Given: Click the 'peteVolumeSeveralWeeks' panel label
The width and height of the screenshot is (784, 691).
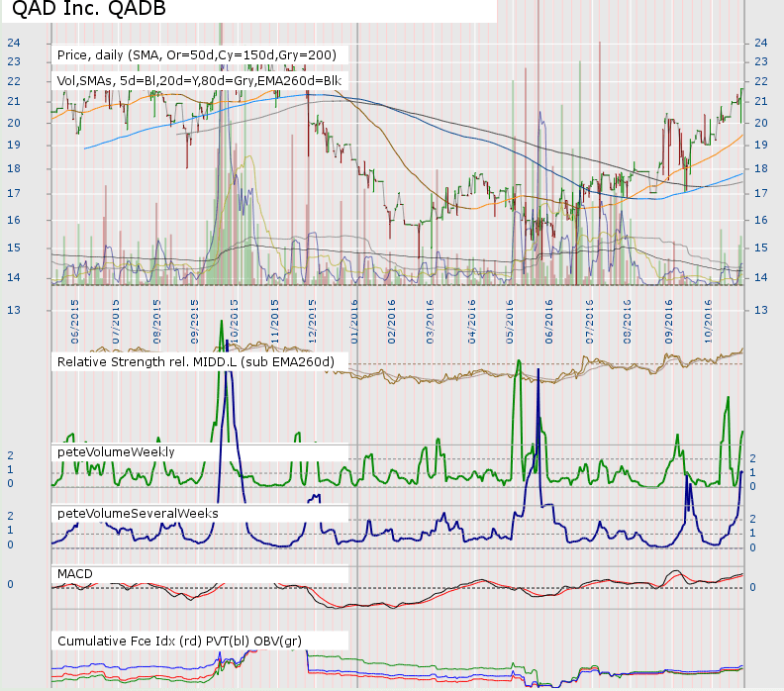Looking at the screenshot, I should (138, 514).
